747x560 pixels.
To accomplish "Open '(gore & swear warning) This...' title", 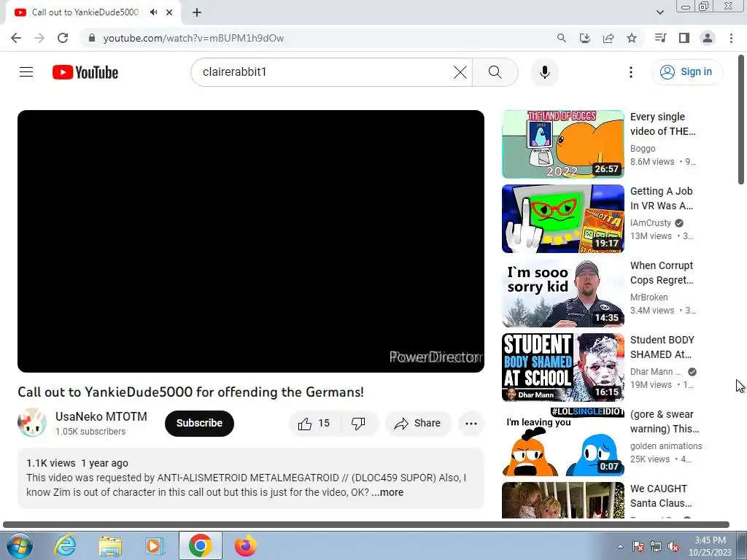I will [x=665, y=421].
